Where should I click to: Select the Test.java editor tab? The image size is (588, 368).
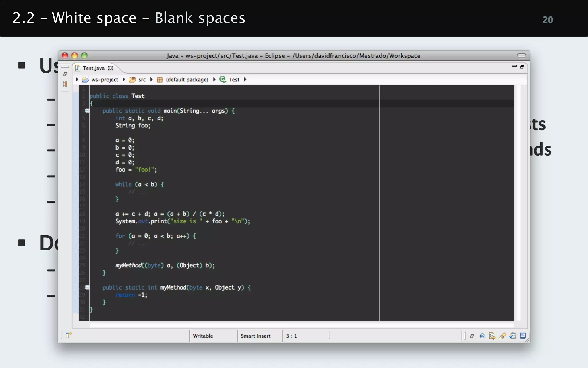tap(93, 68)
